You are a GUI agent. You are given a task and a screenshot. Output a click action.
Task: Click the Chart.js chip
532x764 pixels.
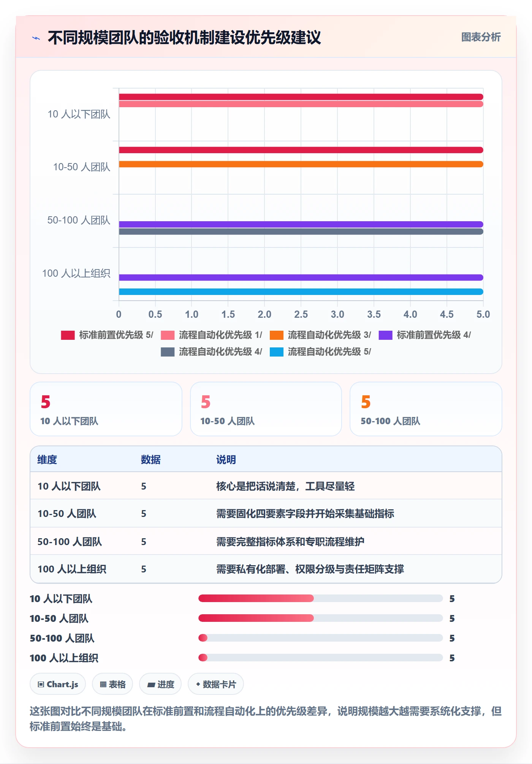point(58,684)
